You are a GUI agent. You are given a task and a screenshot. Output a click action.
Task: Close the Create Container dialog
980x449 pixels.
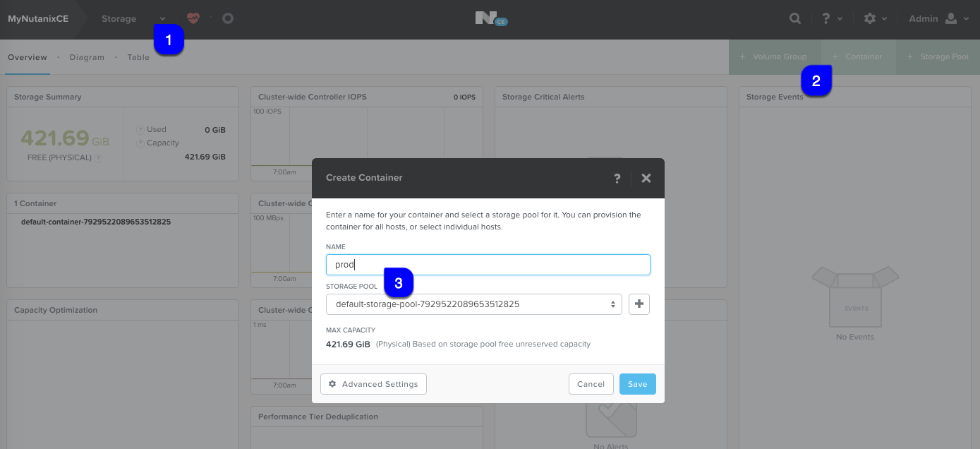pos(646,178)
